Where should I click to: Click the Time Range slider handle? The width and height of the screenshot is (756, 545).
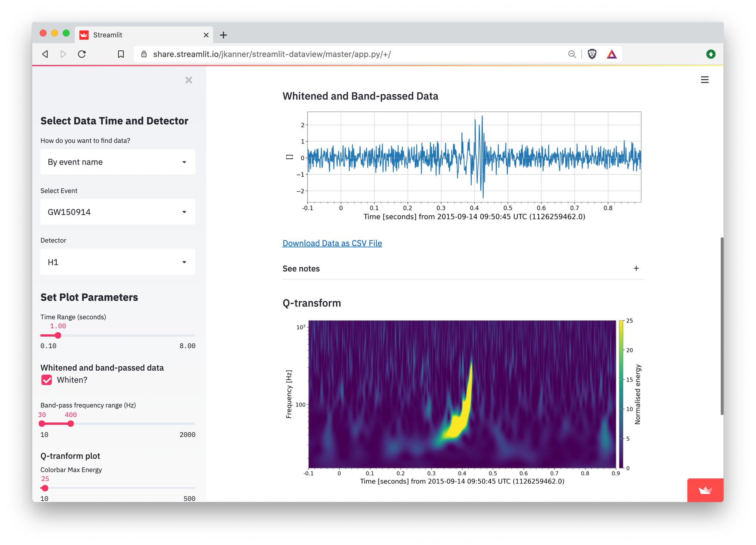click(x=58, y=335)
